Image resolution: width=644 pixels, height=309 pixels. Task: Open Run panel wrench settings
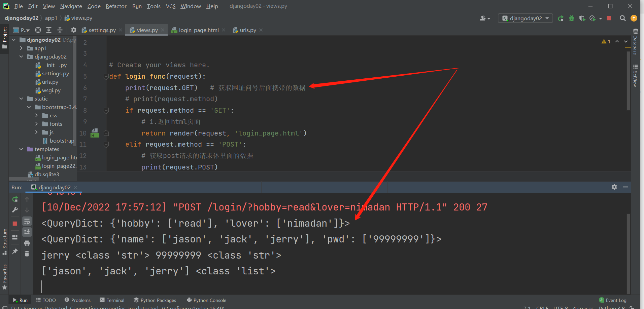[15, 210]
